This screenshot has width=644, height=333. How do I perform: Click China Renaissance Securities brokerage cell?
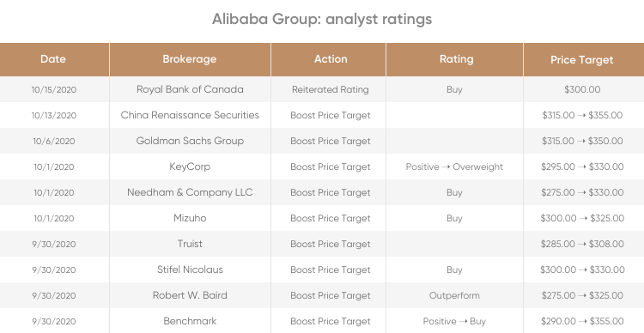190,115
